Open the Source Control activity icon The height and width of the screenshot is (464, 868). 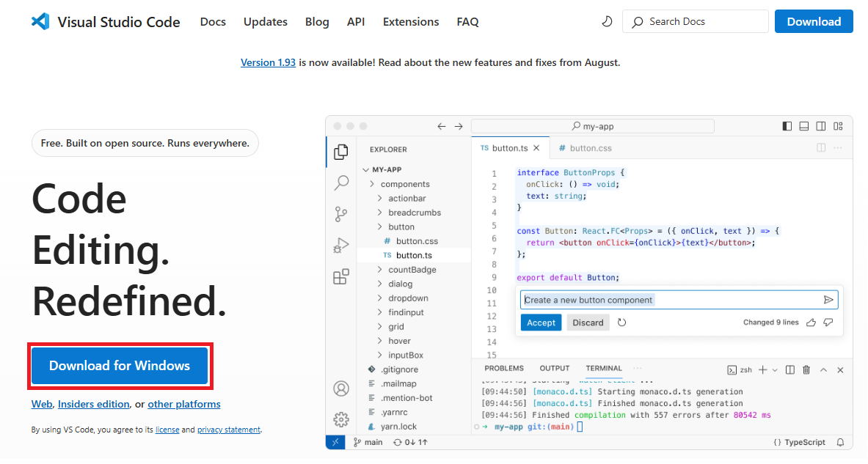[341, 214]
